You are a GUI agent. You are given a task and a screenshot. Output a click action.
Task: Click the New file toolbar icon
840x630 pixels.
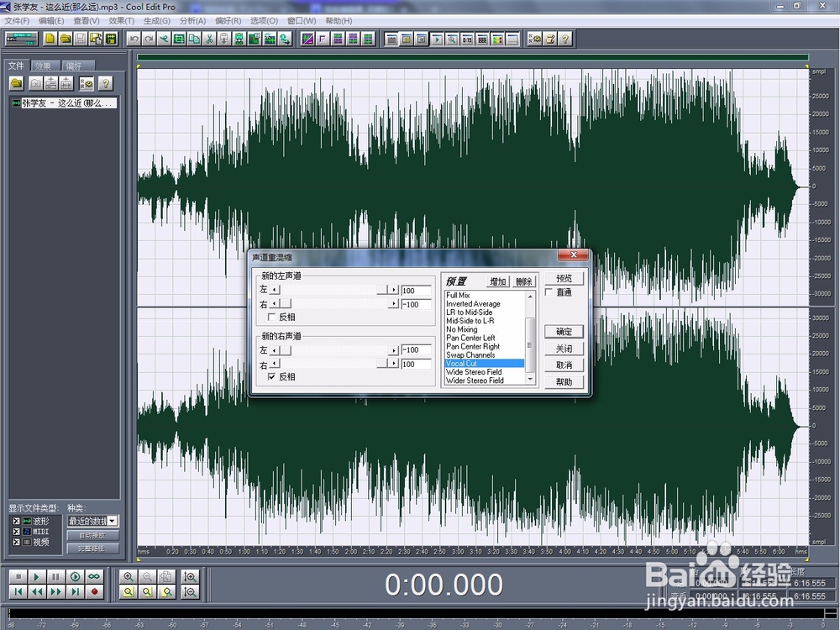point(50,39)
